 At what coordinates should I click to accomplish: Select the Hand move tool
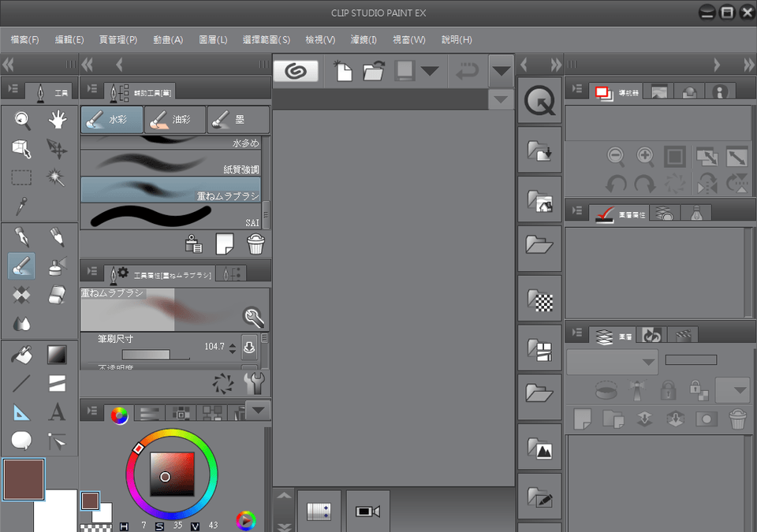(x=57, y=120)
